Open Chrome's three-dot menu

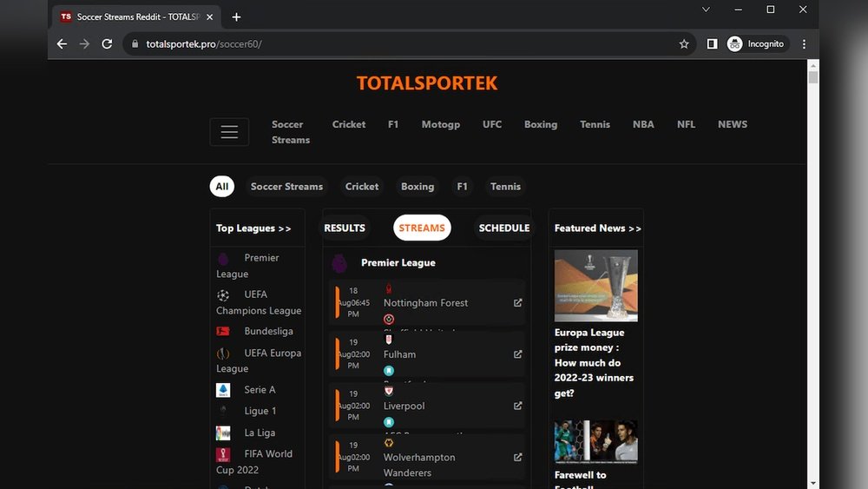pyautogui.click(x=804, y=43)
